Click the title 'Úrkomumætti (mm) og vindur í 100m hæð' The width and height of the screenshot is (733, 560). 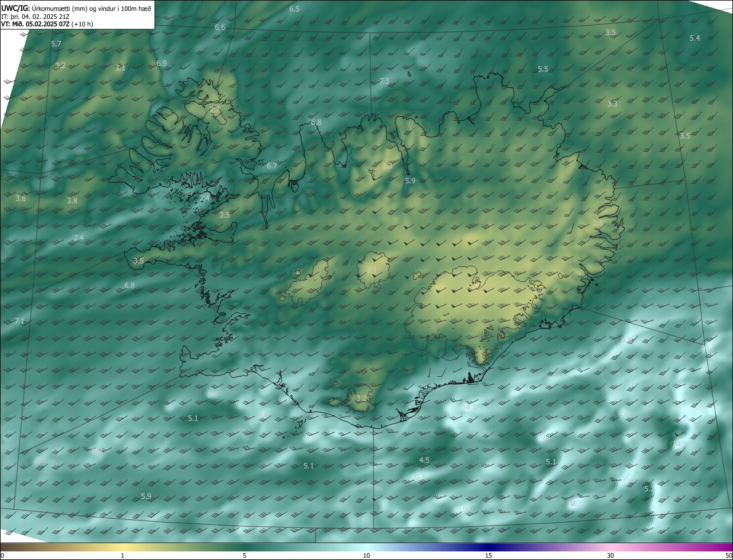tap(92, 8)
